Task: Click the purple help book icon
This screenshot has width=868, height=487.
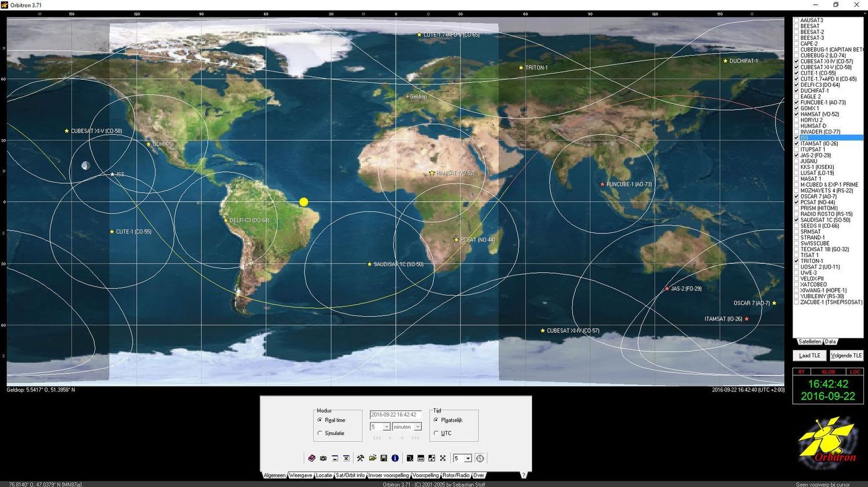Action: (x=312, y=458)
